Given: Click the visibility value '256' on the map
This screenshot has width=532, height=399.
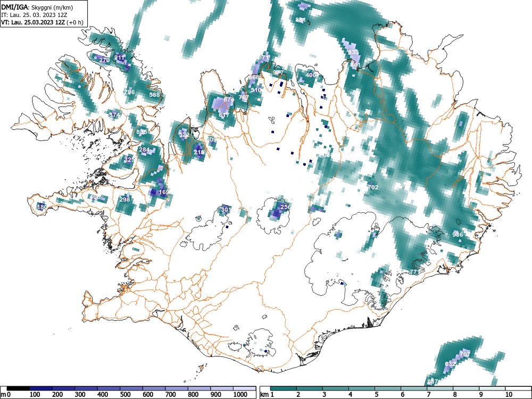Looking at the screenshot, I should point(286,207).
